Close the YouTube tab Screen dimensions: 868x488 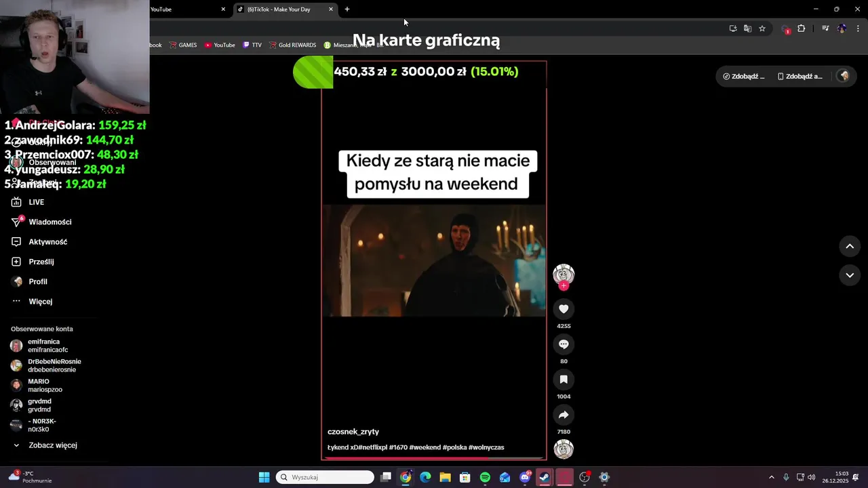pos(223,9)
